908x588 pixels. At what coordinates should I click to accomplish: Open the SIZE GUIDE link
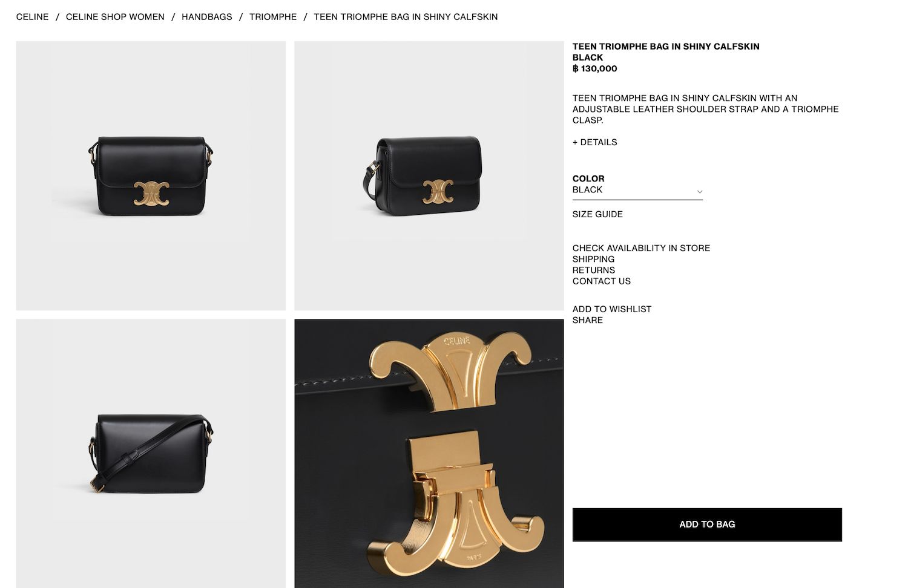[x=597, y=214]
